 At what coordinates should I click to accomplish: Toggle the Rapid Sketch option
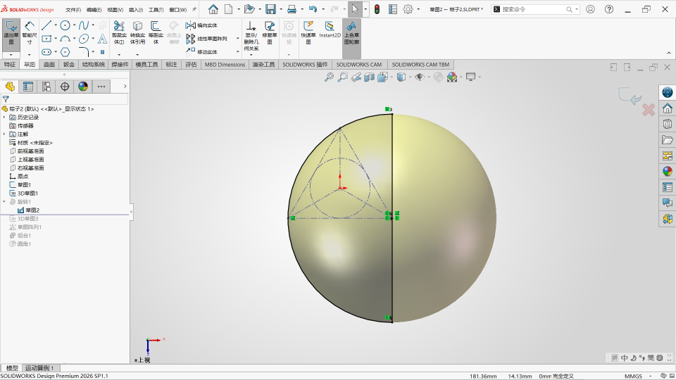click(x=308, y=33)
